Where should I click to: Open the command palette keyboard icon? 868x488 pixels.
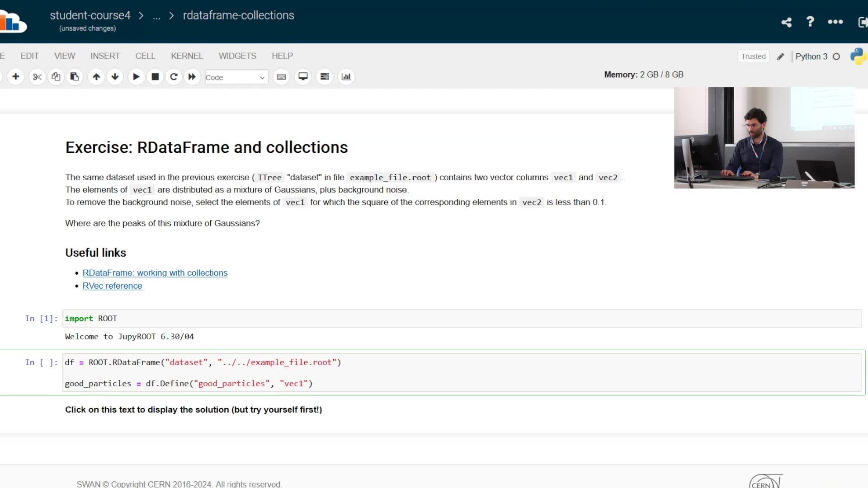(x=281, y=77)
